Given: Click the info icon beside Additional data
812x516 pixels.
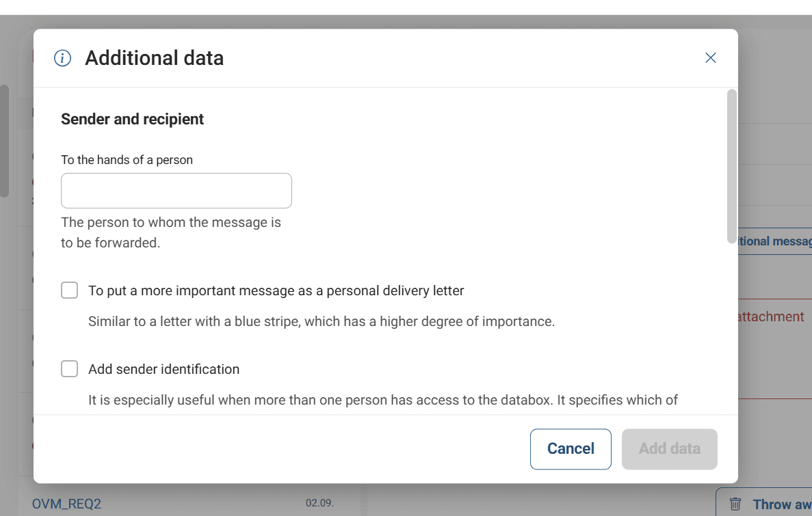Looking at the screenshot, I should click(x=63, y=58).
